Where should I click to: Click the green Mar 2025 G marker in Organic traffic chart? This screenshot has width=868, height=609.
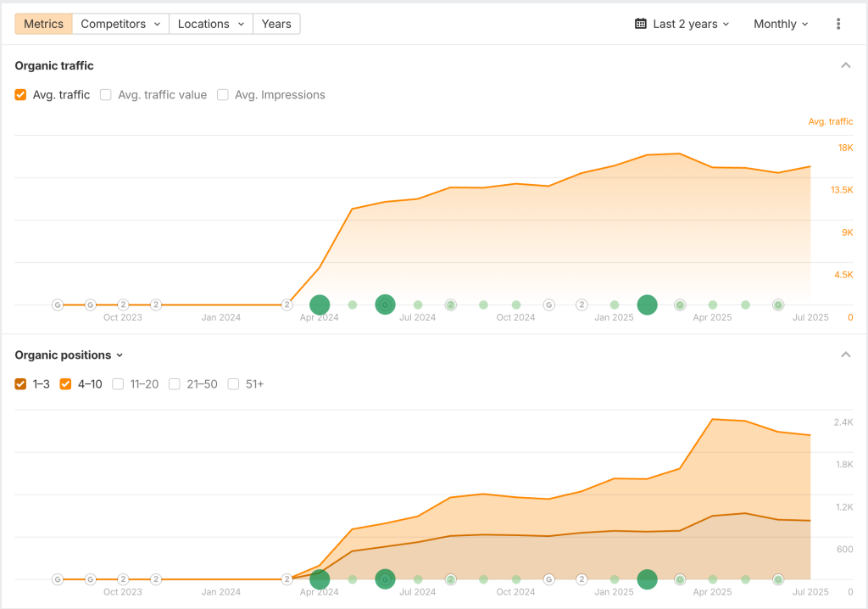[680, 304]
